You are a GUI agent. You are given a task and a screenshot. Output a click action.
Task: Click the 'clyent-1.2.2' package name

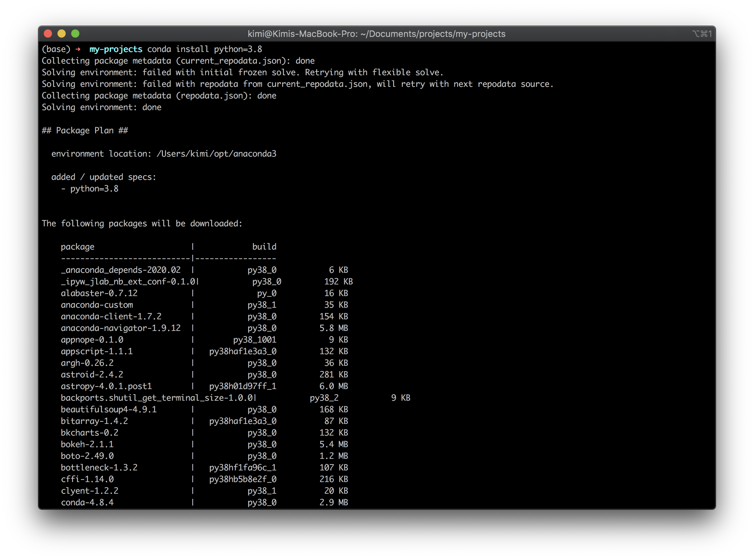click(x=90, y=491)
